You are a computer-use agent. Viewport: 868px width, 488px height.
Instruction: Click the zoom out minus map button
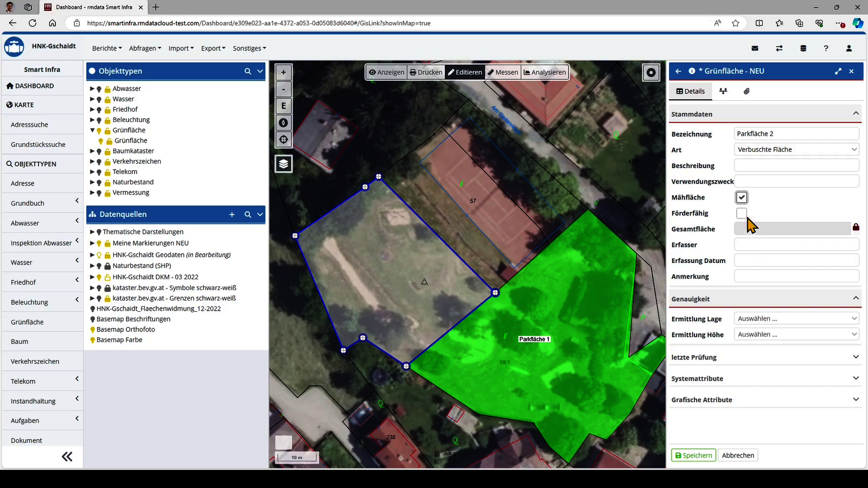(x=283, y=89)
